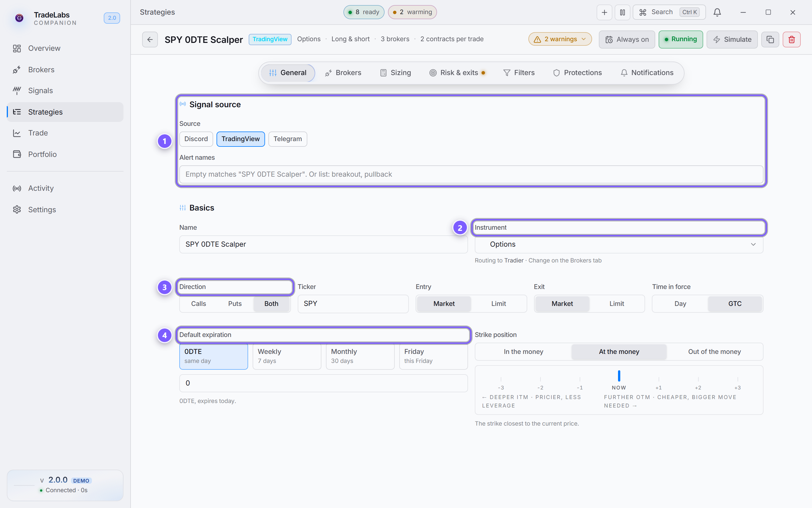Viewport: 812px width, 508px height.
Task: Click the TradingView tag beside strategy title
Action: tap(270, 39)
